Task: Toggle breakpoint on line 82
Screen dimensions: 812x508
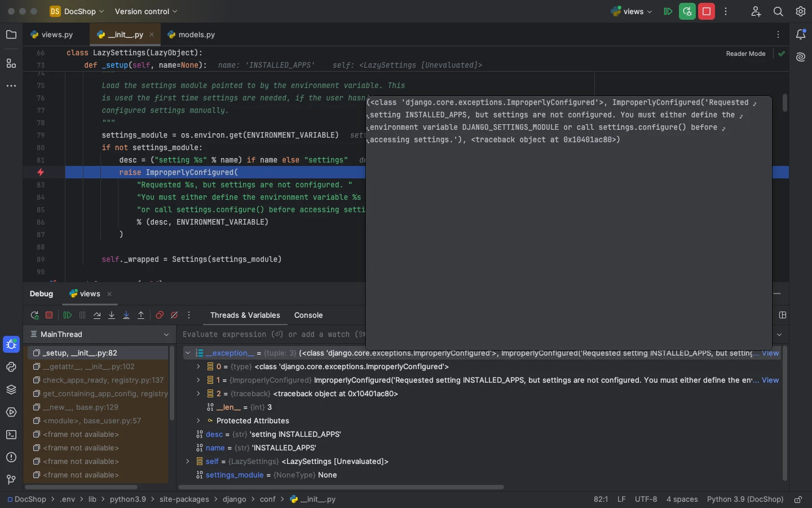Action: [41, 173]
